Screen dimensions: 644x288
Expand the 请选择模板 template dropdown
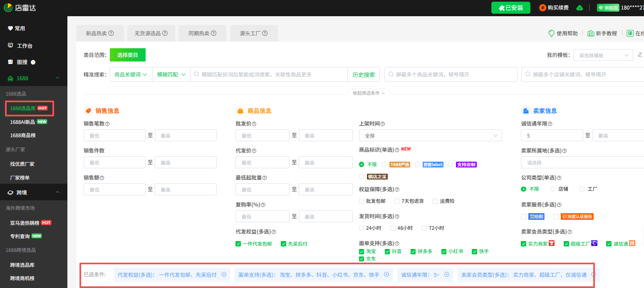click(603, 54)
